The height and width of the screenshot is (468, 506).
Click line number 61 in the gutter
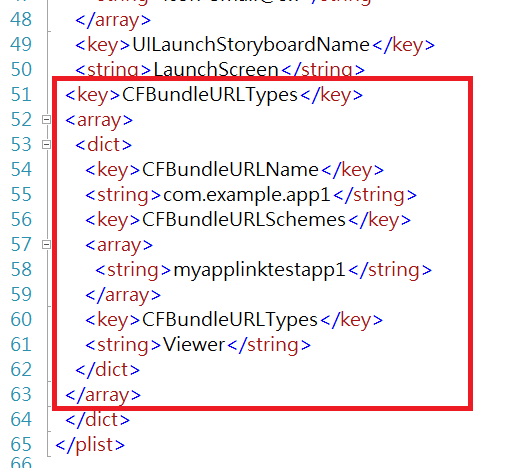coord(21,345)
